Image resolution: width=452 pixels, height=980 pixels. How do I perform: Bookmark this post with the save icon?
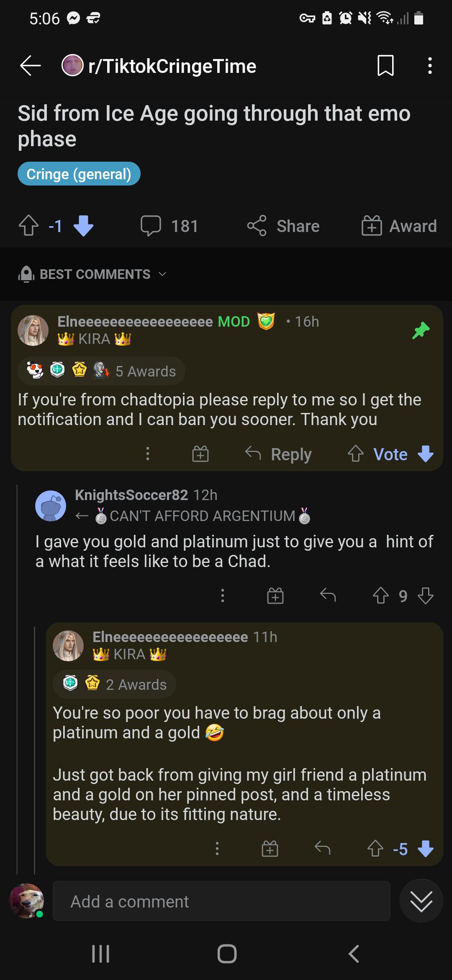[x=385, y=66]
